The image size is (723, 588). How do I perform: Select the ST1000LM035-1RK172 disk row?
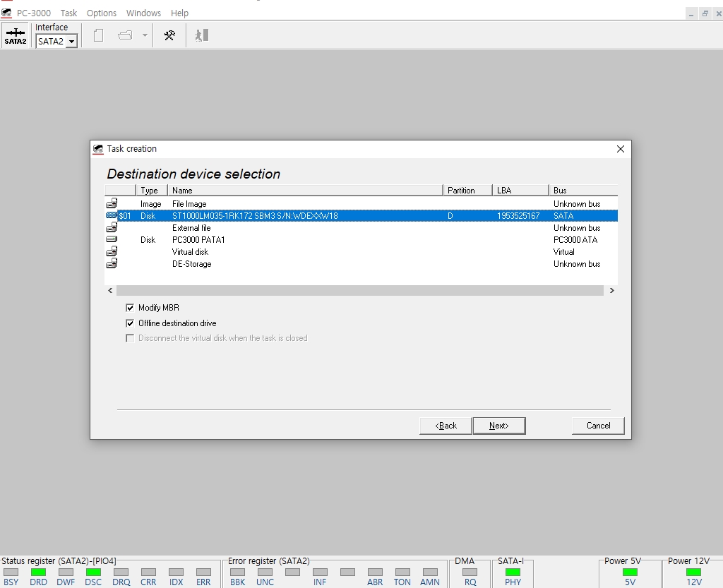click(361, 216)
